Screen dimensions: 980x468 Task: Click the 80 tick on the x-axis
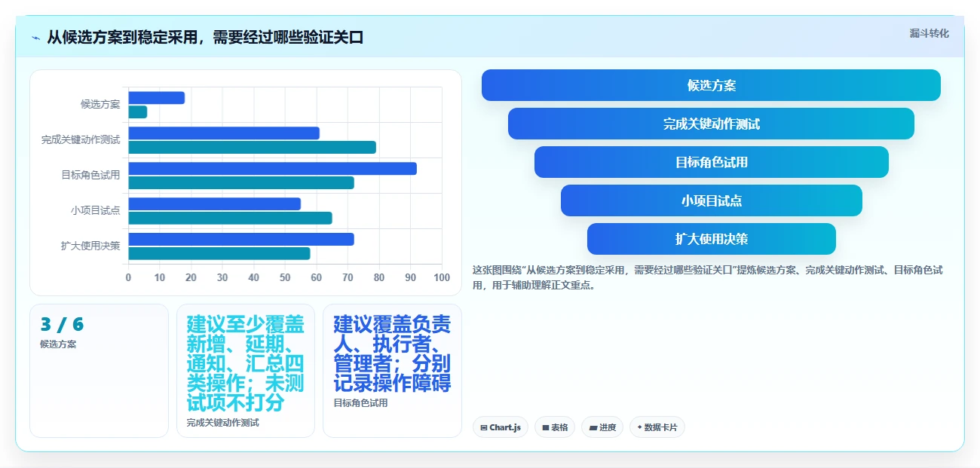tap(379, 278)
